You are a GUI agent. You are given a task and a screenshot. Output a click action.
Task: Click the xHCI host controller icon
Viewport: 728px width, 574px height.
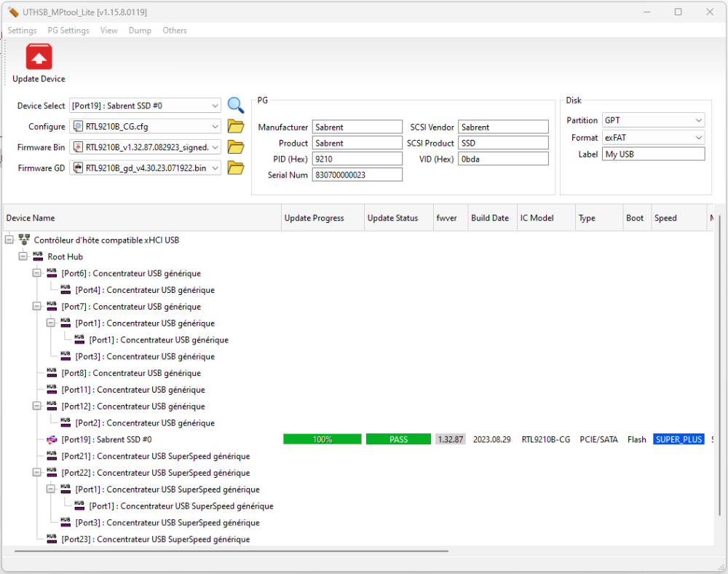[x=24, y=240]
